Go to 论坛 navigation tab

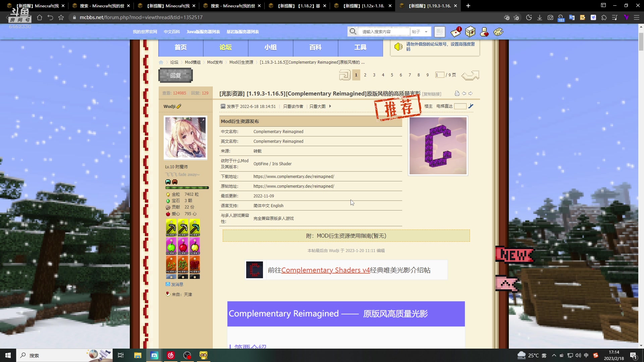pyautogui.click(x=226, y=48)
